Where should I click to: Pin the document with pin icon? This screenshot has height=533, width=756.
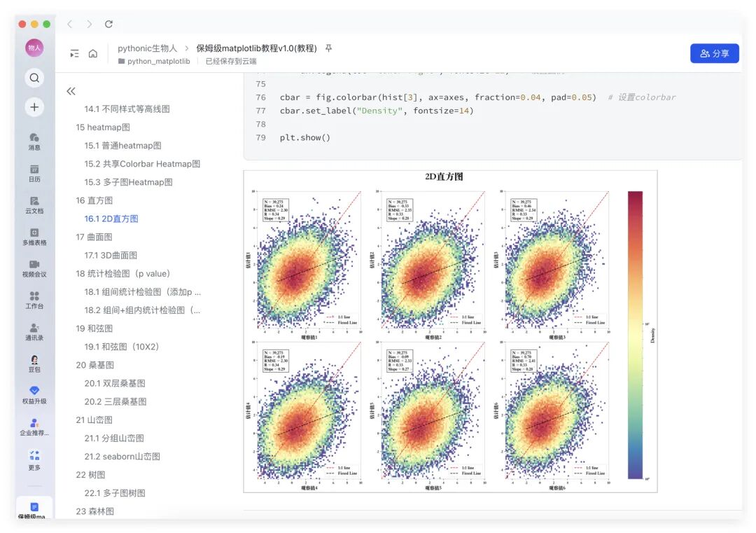(329, 48)
